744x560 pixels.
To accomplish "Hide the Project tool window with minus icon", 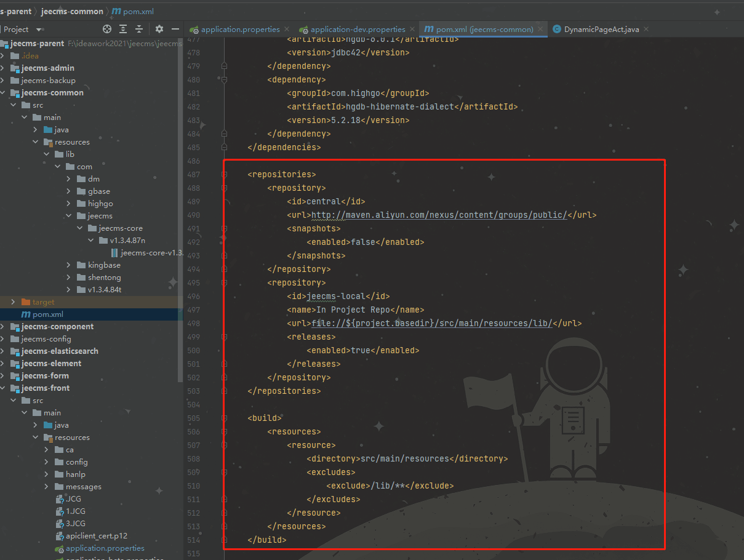I will pyautogui.click(x=175, y=29).
